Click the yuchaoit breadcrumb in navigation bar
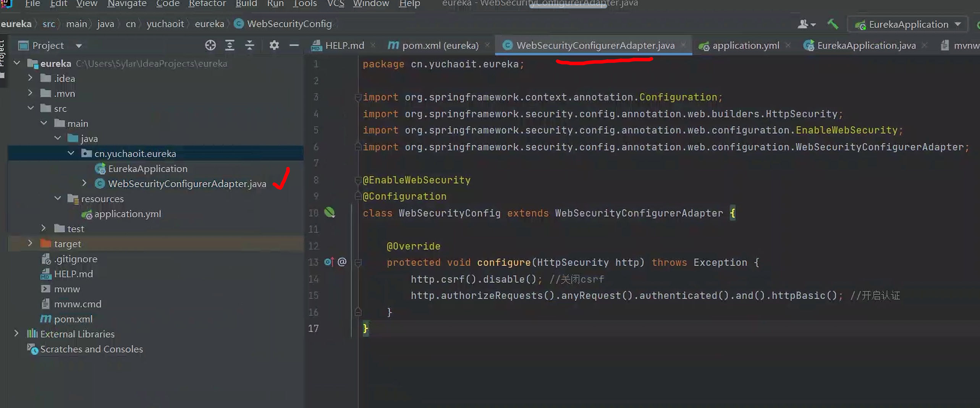 point(165,24)
